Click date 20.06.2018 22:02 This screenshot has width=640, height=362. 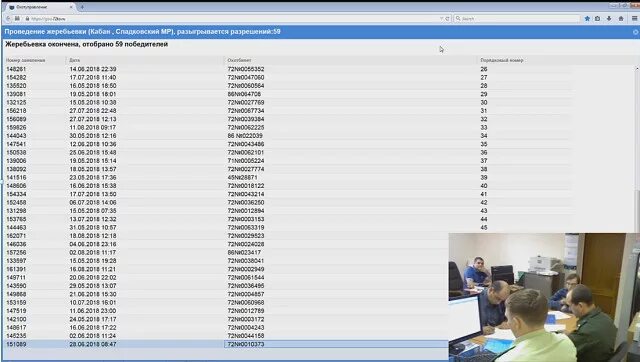93,278
